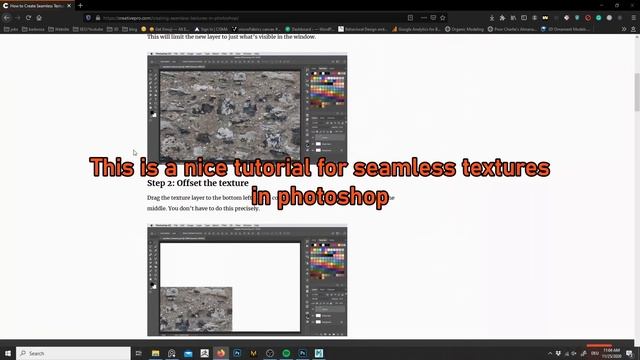640x360 pixels.
Task: Toggle reader view for this page
Action: coord(411,18)
